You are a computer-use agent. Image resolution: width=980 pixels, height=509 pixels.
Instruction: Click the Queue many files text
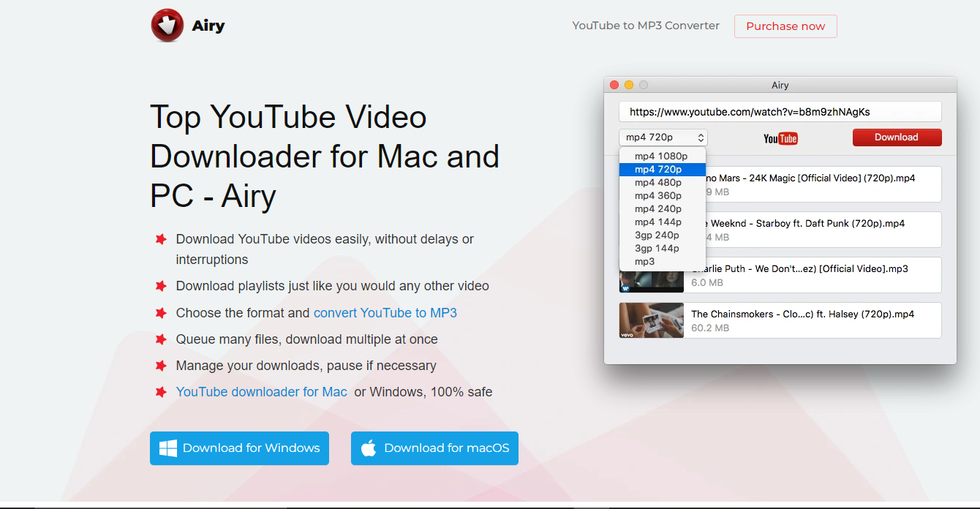click(x=307, y=339)
